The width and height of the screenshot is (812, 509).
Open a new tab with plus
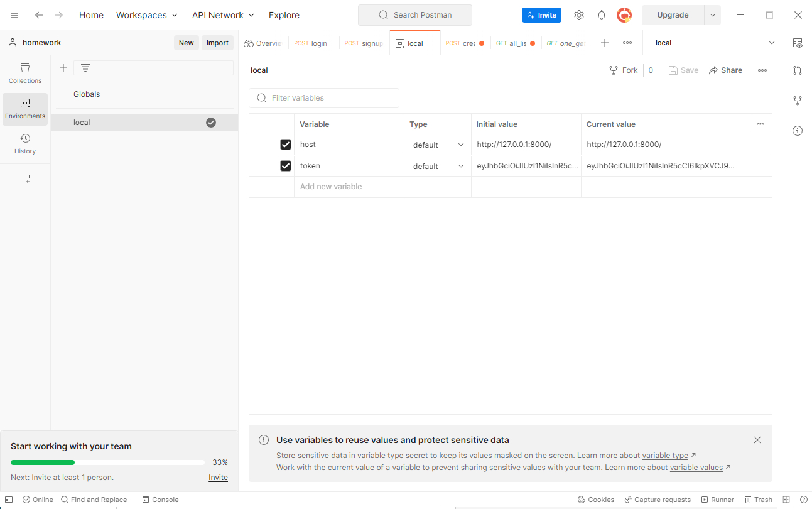tap(605, 43)
